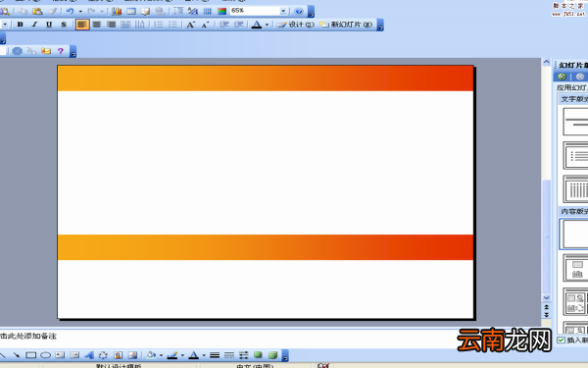The width and height of the screenshot is (588, 368).
Task: Click the envelope mail icon
Action: 46,51
